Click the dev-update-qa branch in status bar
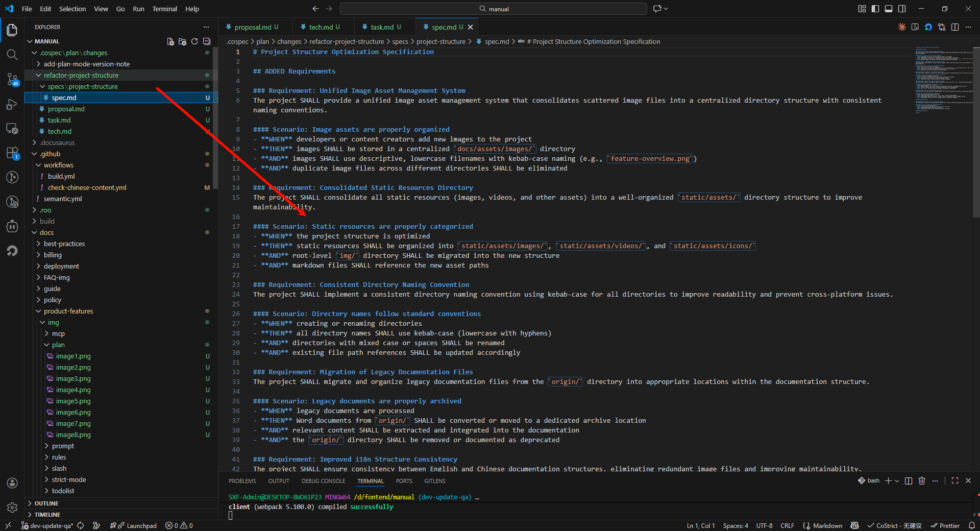 [x=51, y=525]
